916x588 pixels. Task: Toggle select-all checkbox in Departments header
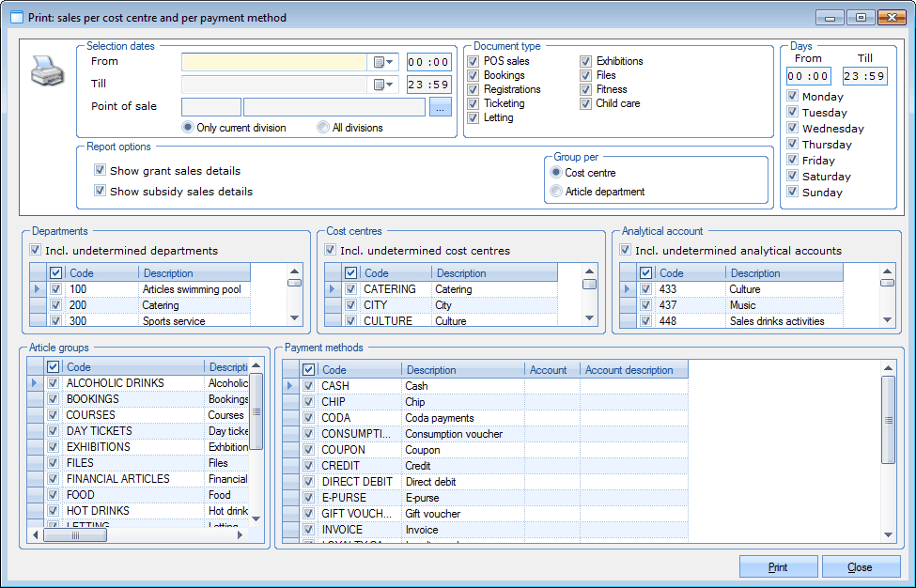[x=55, y=273]
